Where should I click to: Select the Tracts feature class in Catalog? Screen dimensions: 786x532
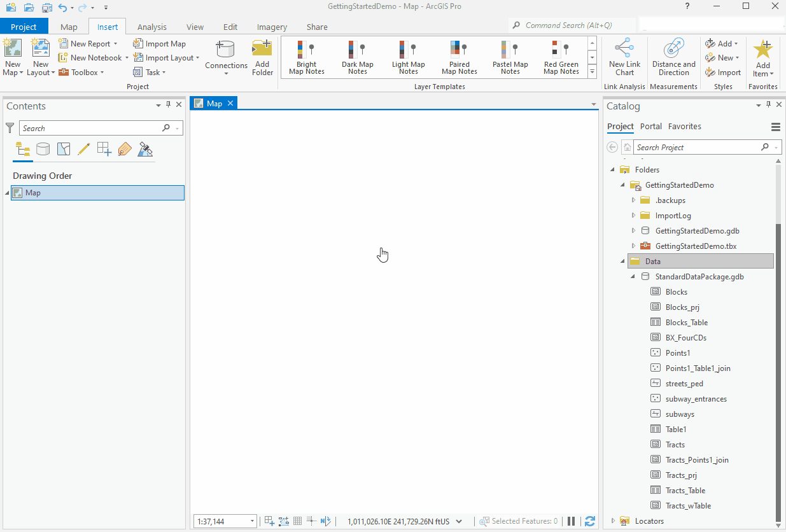click(675, 444)
